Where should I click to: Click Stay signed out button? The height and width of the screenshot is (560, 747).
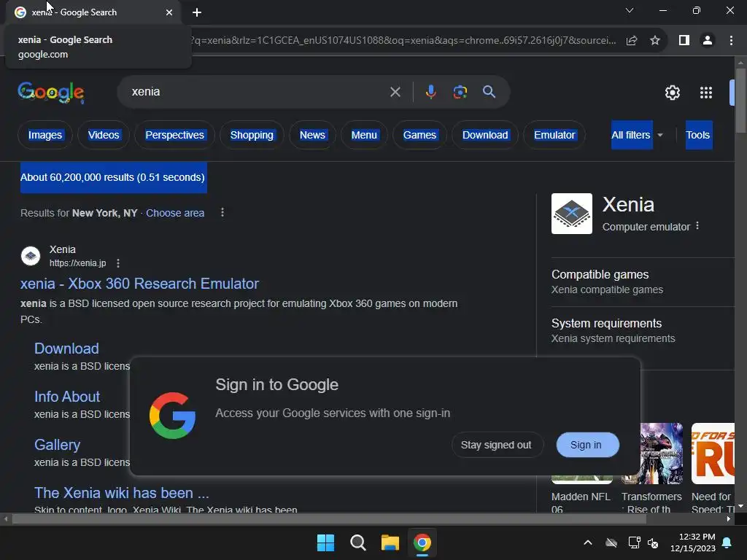pyautogui.click(x=496, y=446)
